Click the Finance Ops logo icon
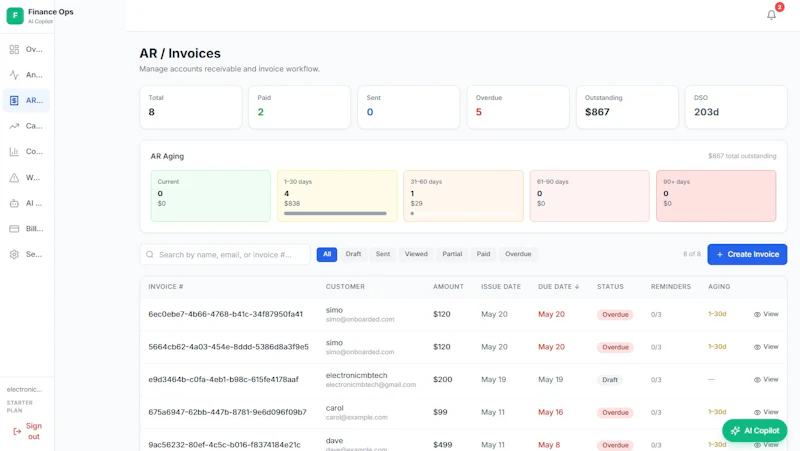The height and width of the screenshot is (451, 800). [15, 15]
